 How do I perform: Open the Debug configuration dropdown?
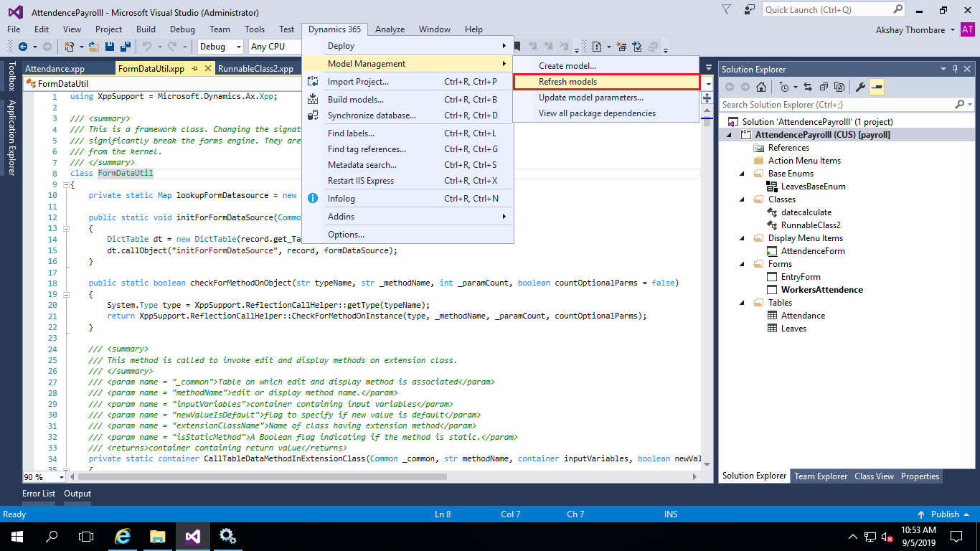point(221,47)
